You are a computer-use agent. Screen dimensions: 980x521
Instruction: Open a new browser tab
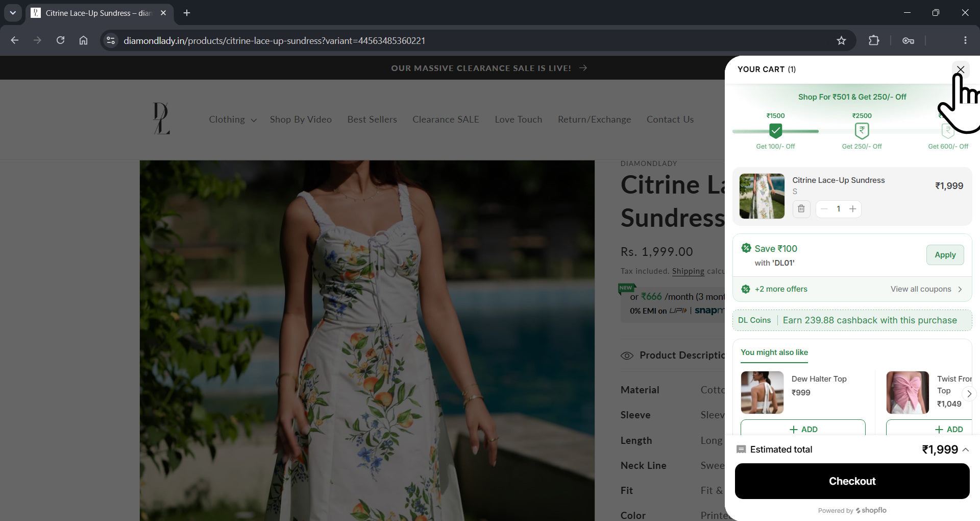[187, 13]
